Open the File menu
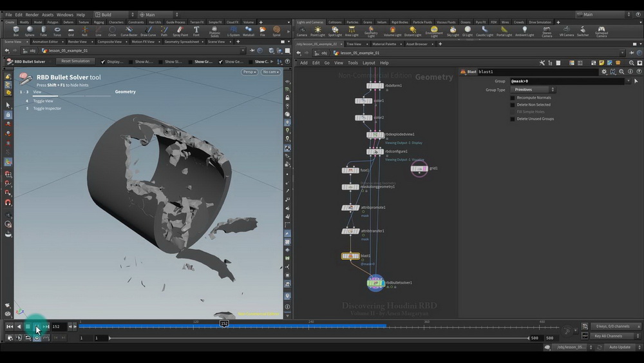The width and height of the screenshot is (644, 363). [x=8, y=15]
